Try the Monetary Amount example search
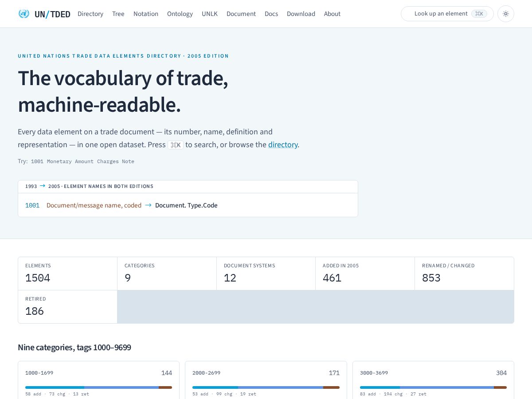532x399 pixels. tap(70, 161)
